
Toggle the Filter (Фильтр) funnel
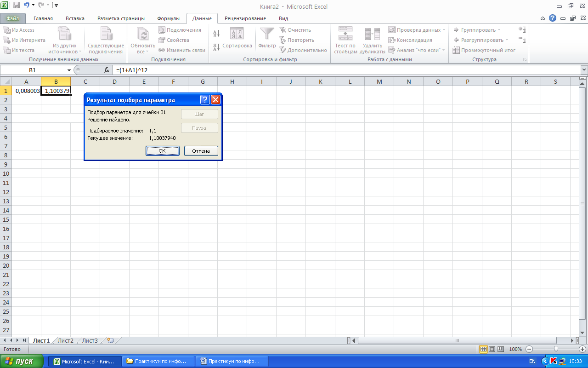pyautogui.click(x=267, y=38)
